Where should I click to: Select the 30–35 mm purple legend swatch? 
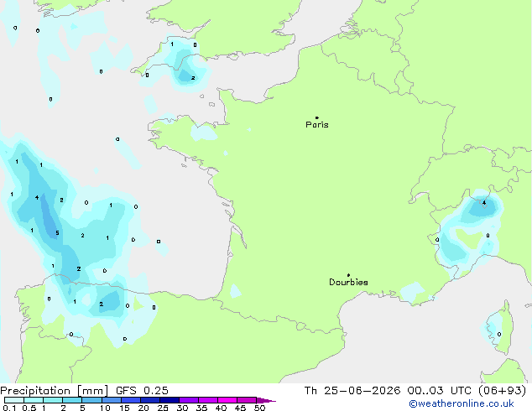[188, 400]
